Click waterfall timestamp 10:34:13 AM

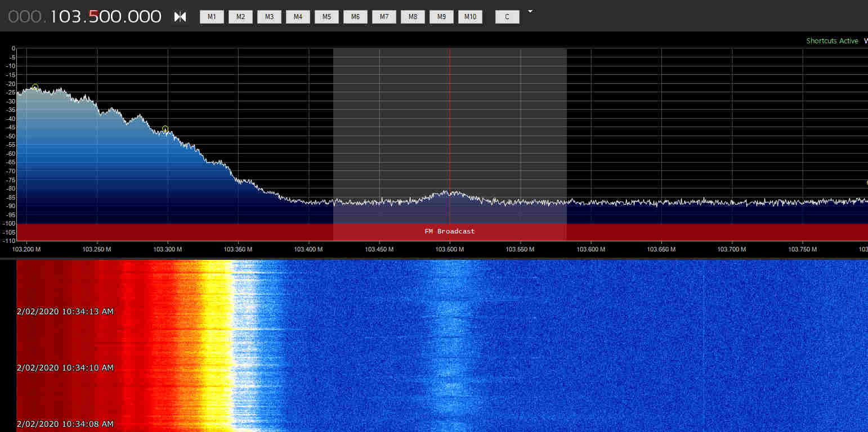65,312
